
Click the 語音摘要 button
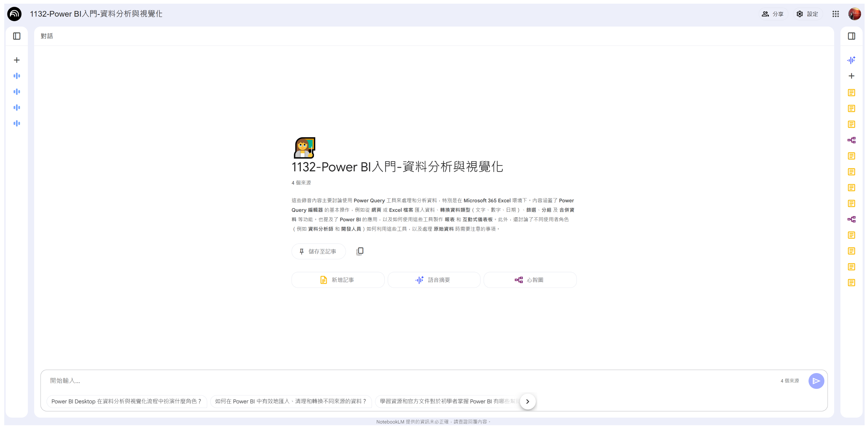(434, 280)
